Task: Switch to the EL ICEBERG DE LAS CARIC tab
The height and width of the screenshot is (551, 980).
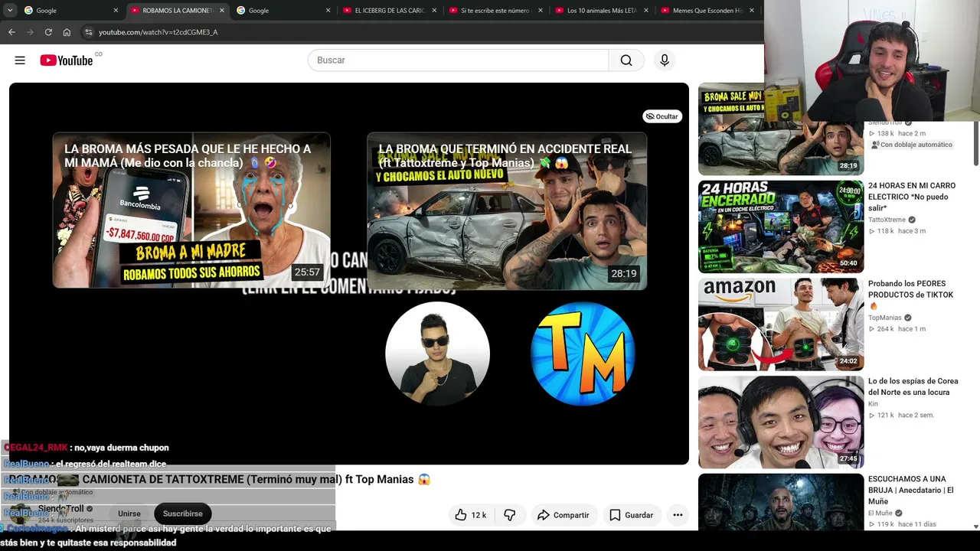Action: coord(390,11)
